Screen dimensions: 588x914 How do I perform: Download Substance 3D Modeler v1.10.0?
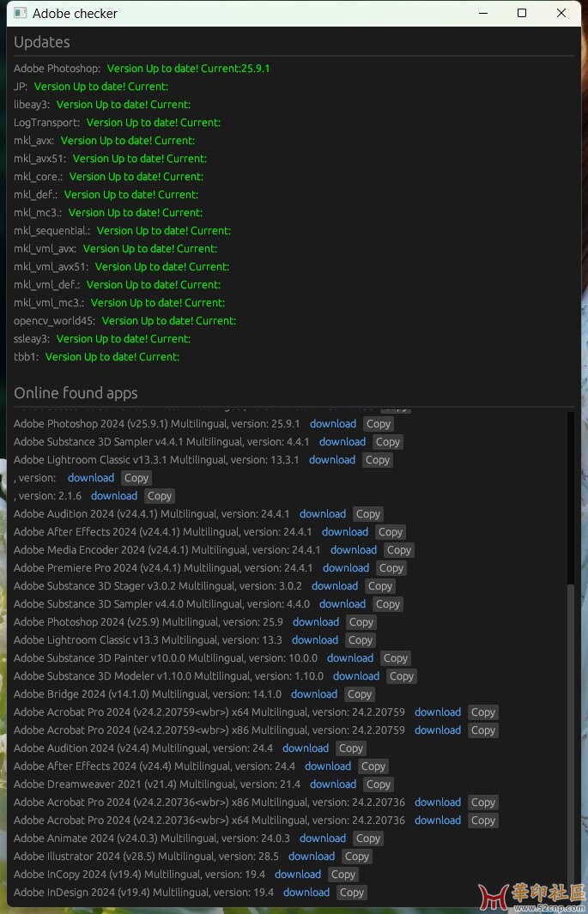(356, 677)
